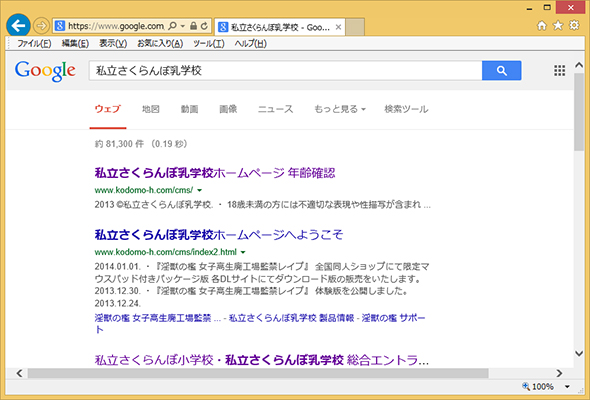This screenshot has width=590, height=400.
Task: Open the Google apps grid icon
Action: (x=559, y=70)
